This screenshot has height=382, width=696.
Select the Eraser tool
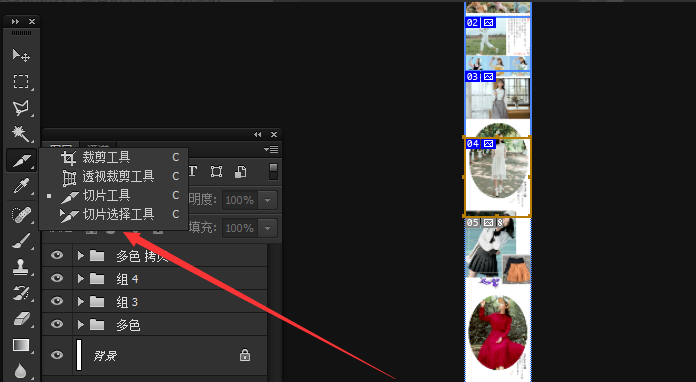(21, 319)
